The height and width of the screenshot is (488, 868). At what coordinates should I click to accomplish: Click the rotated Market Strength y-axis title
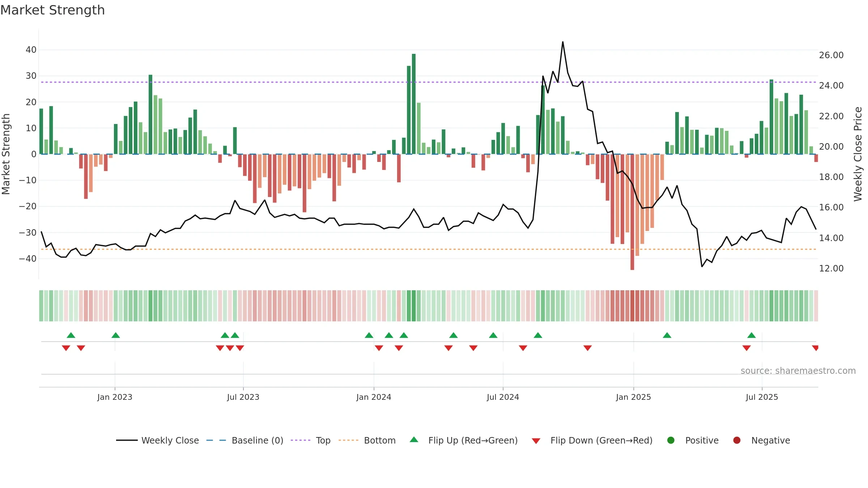[x=6, y=154]
